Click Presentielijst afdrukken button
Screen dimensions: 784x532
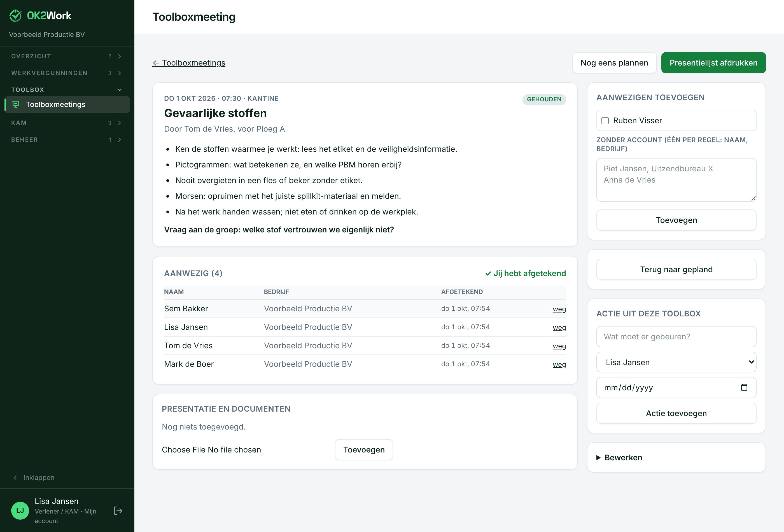pos(713,63)
